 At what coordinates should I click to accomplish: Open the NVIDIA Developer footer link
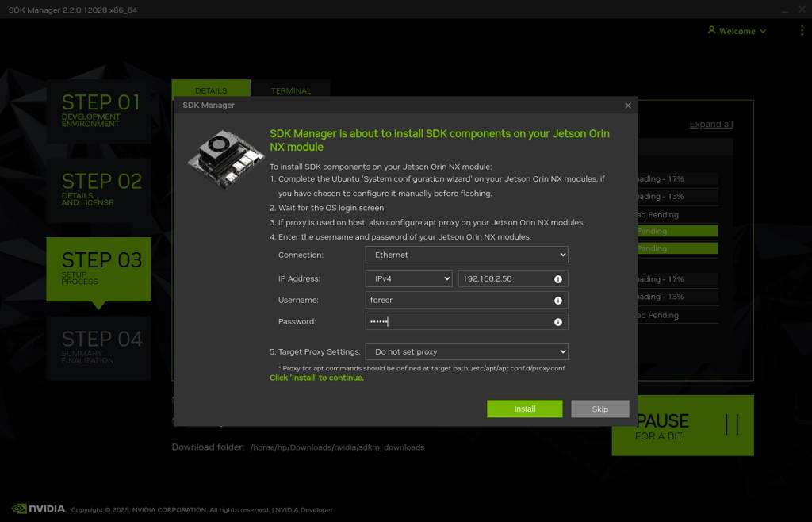click(x=304, y=510)
